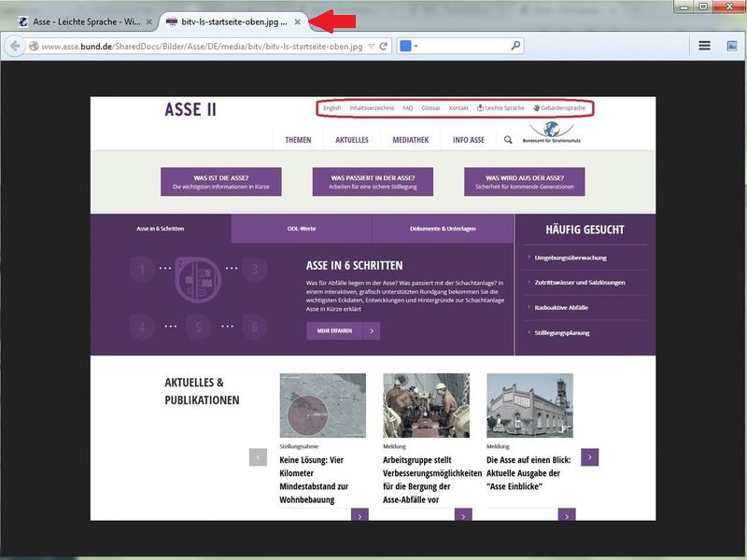Click the WAS PASSIERT IN DER ASSE? button
747x560 pixels.
373,182
